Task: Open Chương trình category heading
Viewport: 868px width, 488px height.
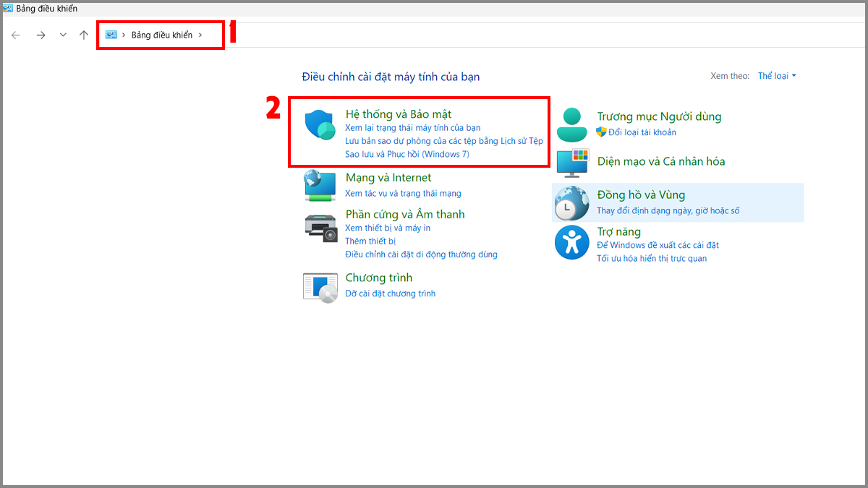Action: [379, 278]
